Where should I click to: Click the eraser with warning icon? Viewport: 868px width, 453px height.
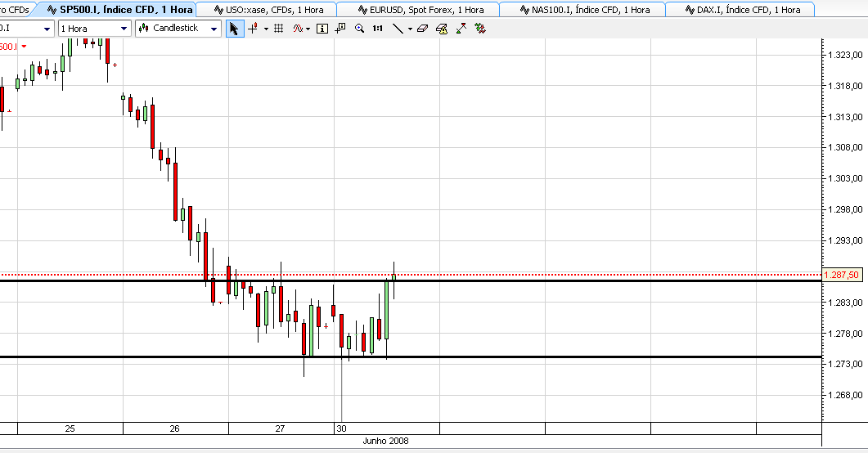[442, 28]
